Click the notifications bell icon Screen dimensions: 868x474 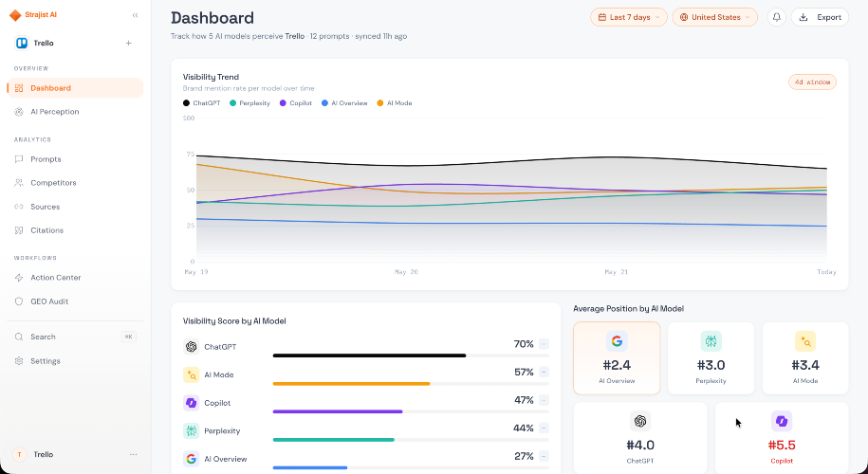(x=777, y=17)
